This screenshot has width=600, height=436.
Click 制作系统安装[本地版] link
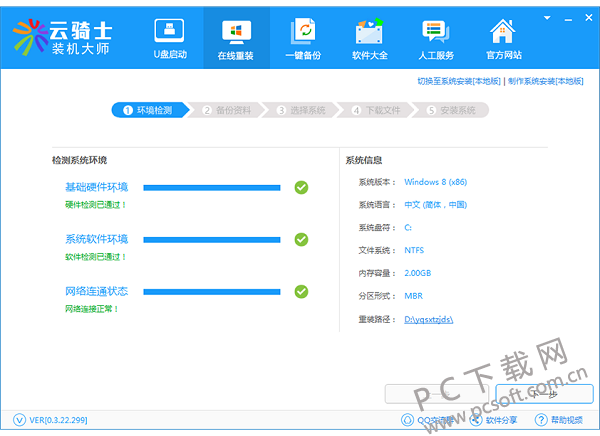coord(546,81)
